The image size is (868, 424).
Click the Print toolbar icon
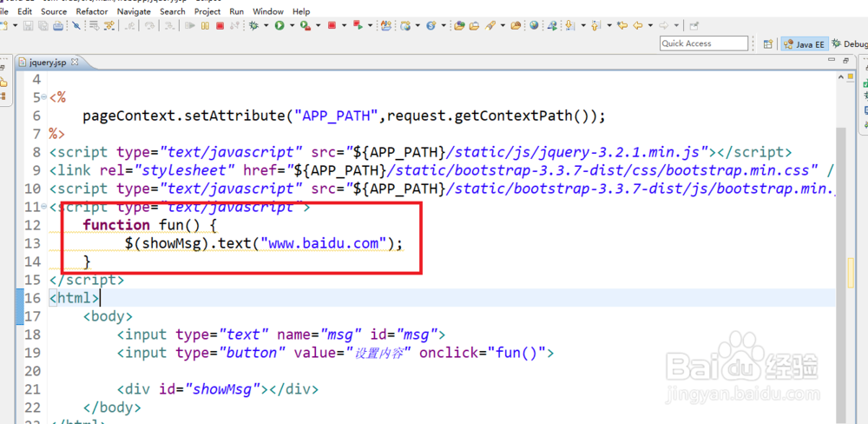tap(57, 25)
